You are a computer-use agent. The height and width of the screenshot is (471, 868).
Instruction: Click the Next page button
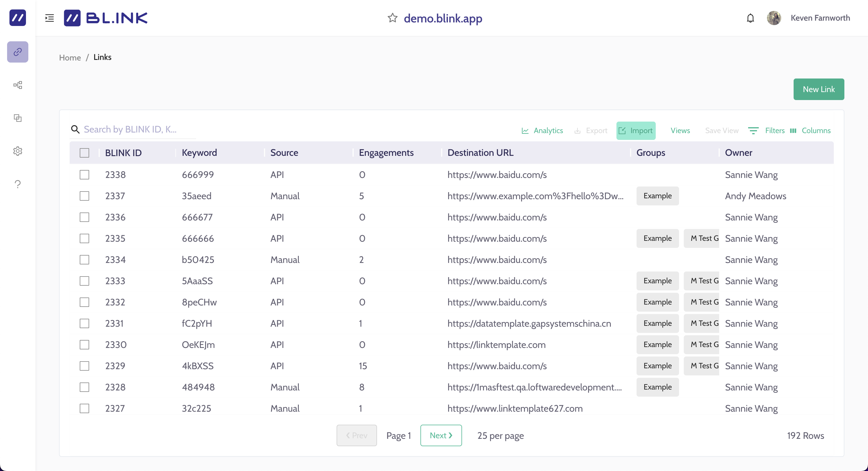pyautogui.click(x=441, y=436)
